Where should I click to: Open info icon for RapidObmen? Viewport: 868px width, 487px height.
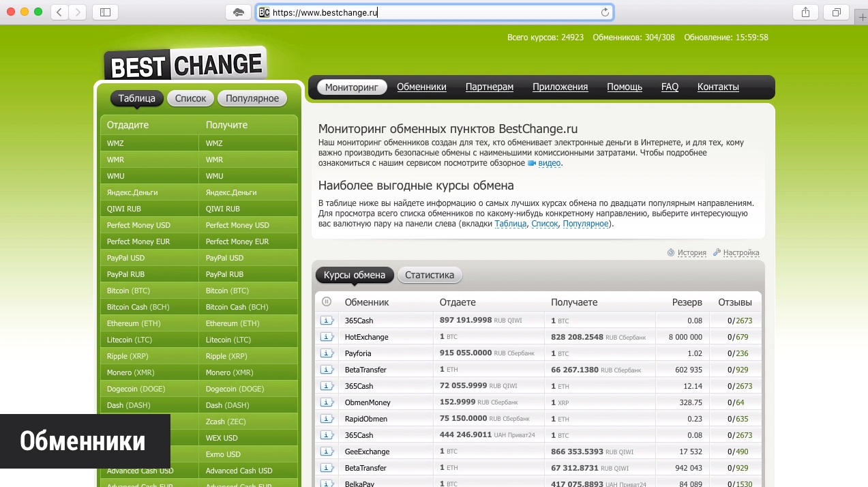click(x=327, y=419)
